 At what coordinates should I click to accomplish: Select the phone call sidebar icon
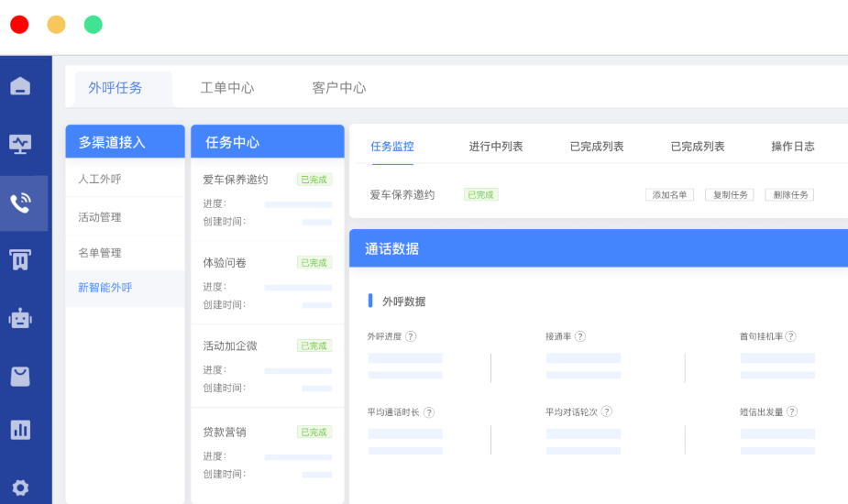[x=20, y=203]
